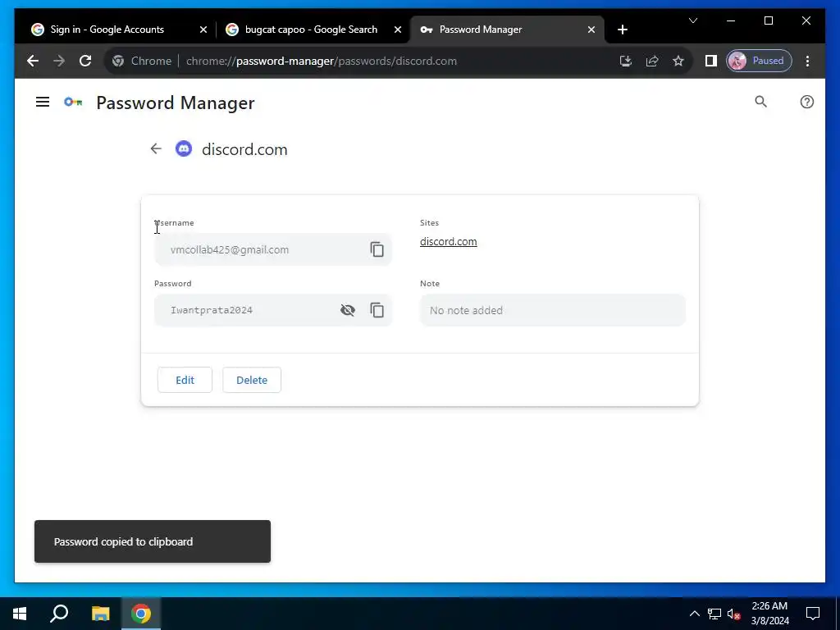Viewport: 840px width, 630px height.
Task: Copy the username to clipboard
Action: click(x=377, y=249)
